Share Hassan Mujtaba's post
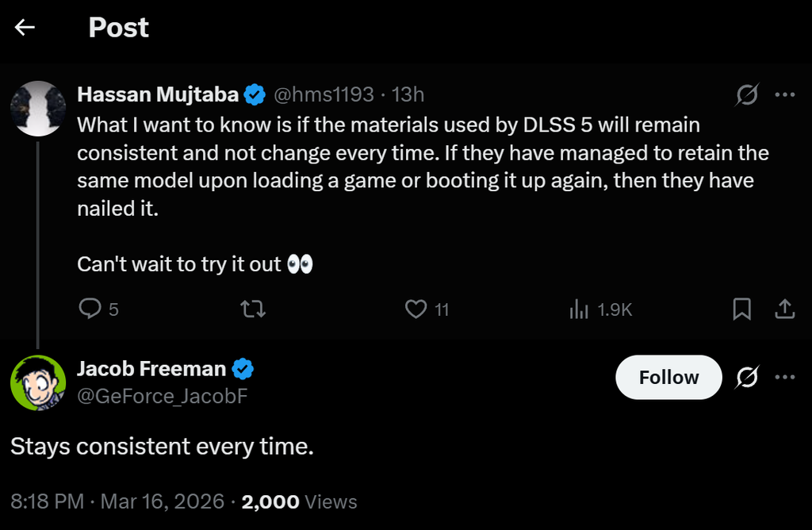 point(784,309)
